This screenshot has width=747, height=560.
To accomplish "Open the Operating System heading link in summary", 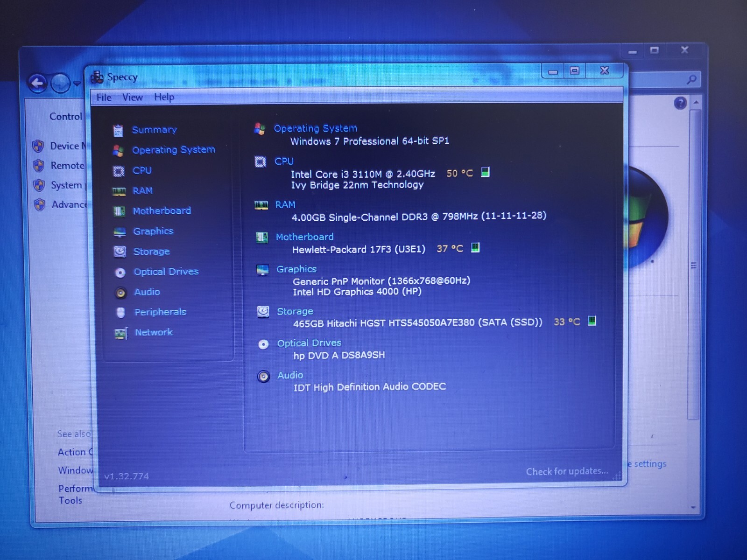I will [x=315, y=128].
